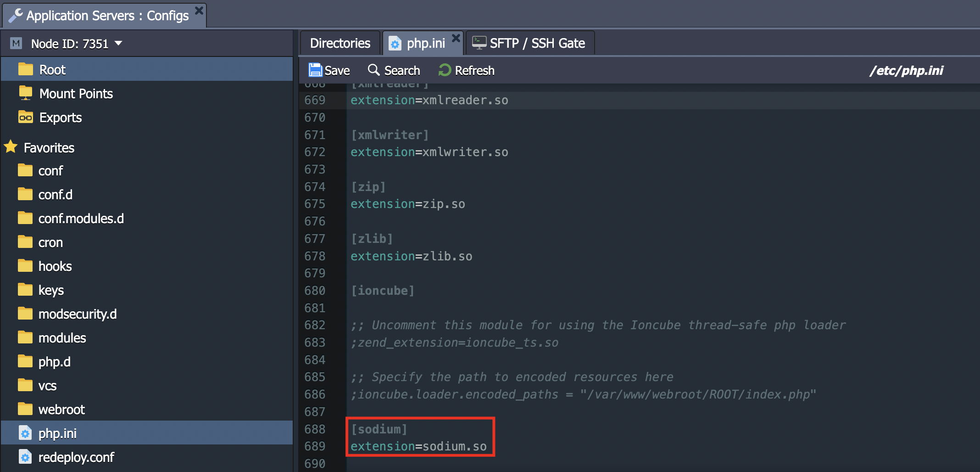Click the conf.d folder icon
The image size is (980, 472).
tap(25, 194)
